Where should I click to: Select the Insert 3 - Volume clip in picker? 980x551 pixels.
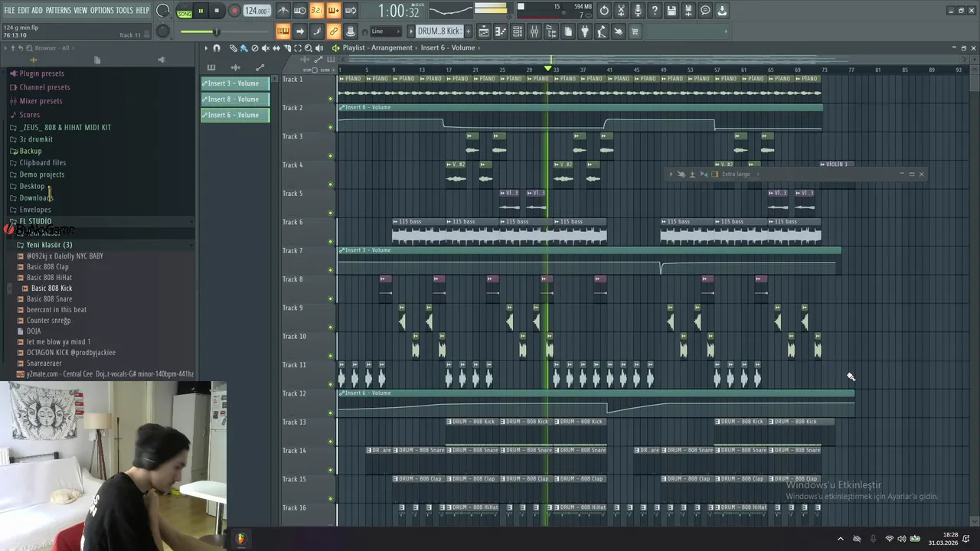[235, 83]
